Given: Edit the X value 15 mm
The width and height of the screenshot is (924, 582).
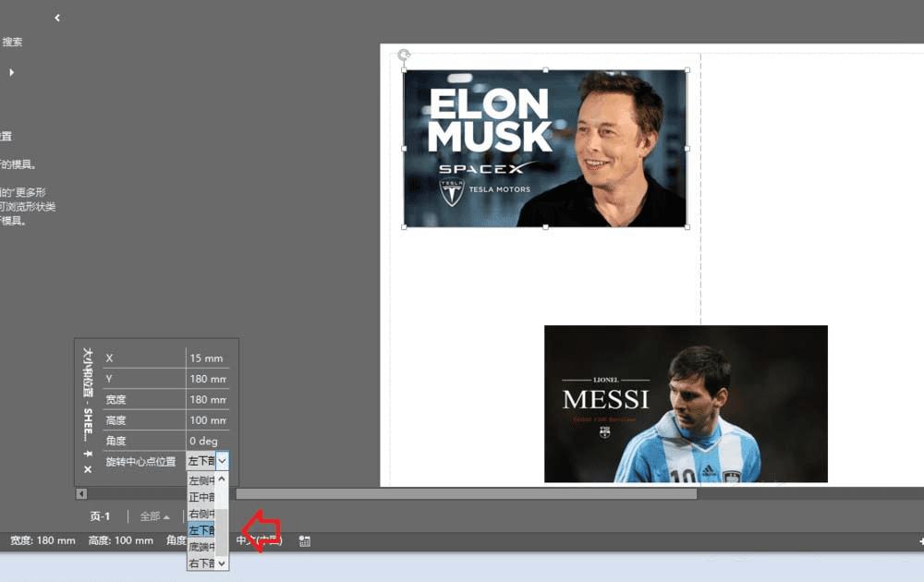Looking at the screenshot, I should click(207, 358).
